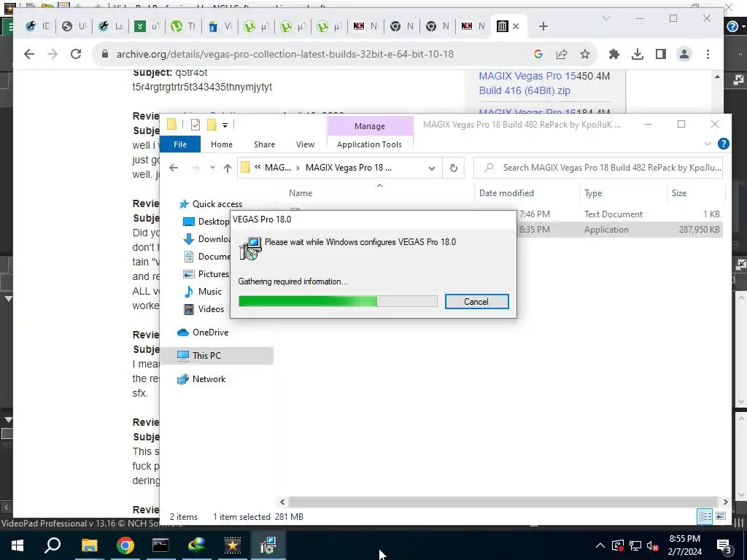Go back in Chrome
The image size is (747, 560).
(x=29, y=54)
